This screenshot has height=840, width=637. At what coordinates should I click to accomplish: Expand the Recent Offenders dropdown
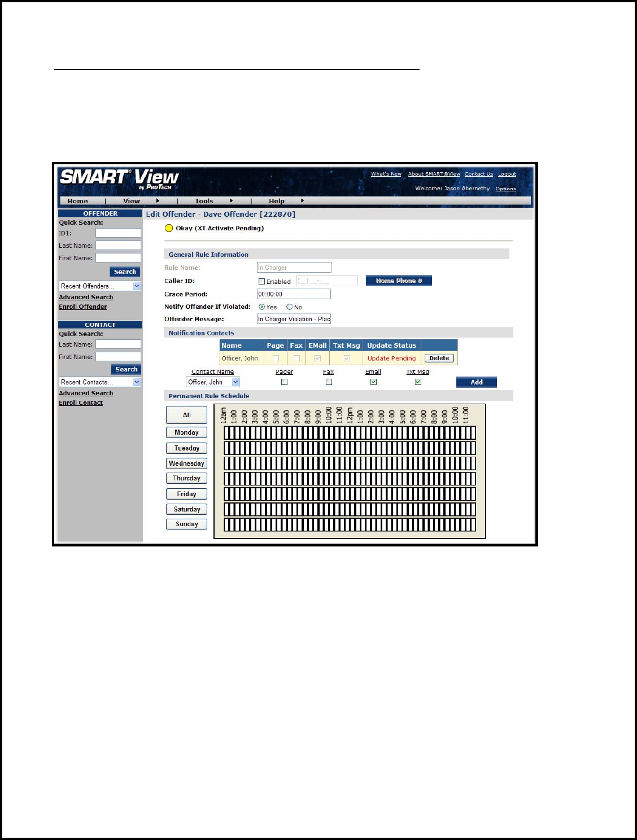pos(137,286)
